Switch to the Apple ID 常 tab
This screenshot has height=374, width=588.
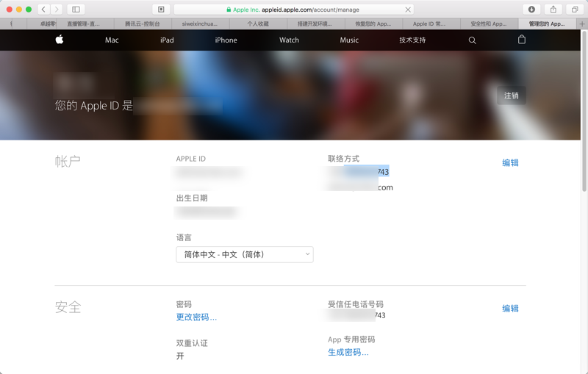(431, 24)
